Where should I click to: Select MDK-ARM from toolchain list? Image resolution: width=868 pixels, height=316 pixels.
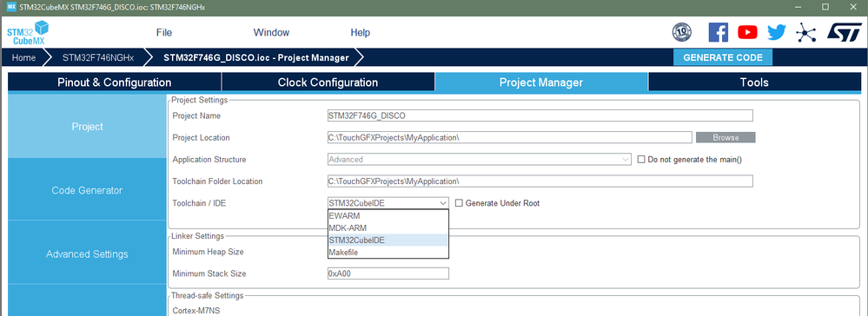coord(388,228)
